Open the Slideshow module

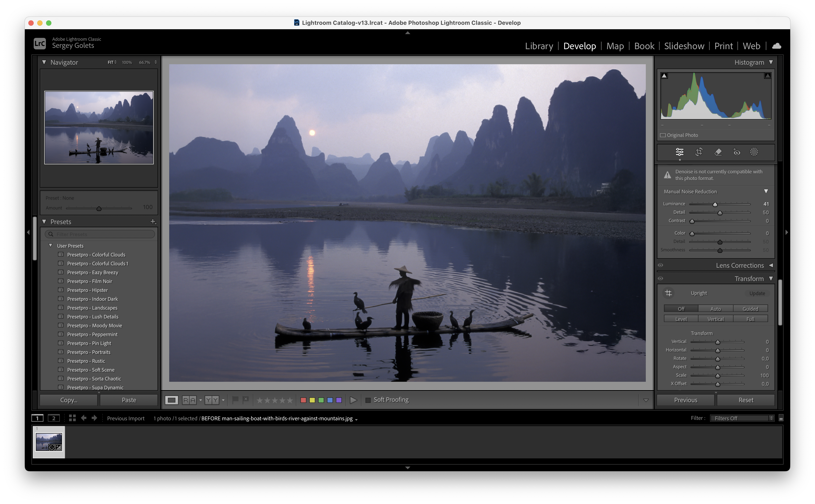pyautogui.click(x=684, y=46)
